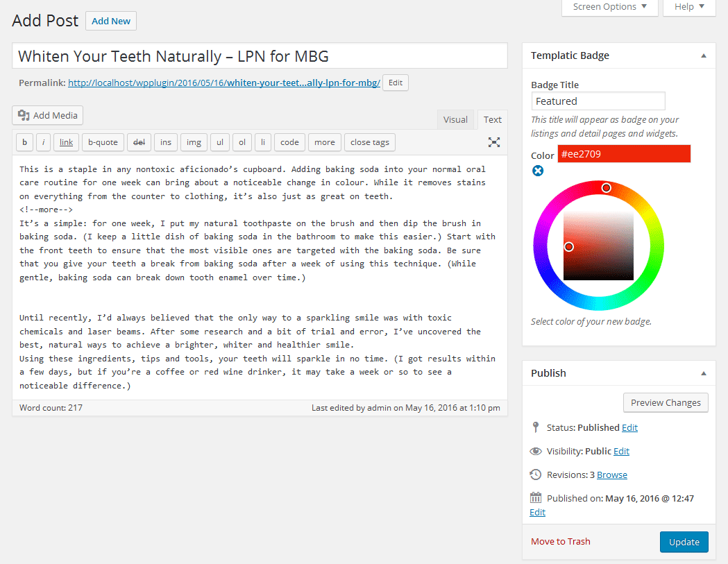Click the Last edited by admin text

(406, 408)
